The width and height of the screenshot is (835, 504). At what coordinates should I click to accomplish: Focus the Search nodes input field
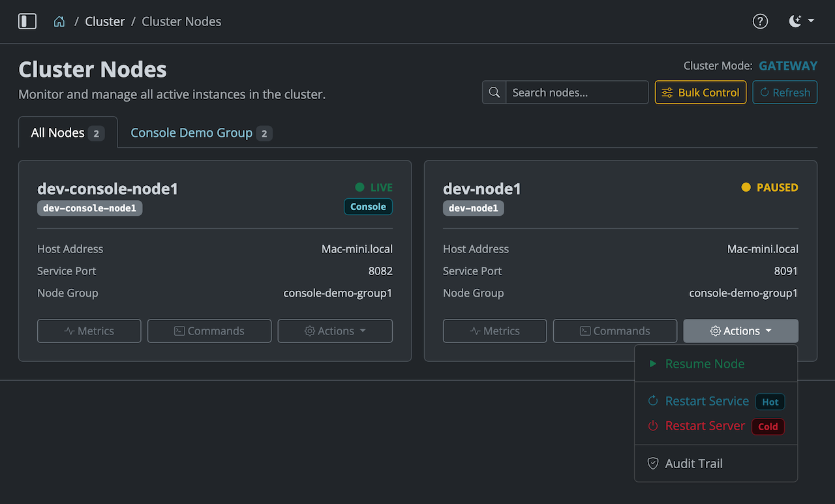577,93
